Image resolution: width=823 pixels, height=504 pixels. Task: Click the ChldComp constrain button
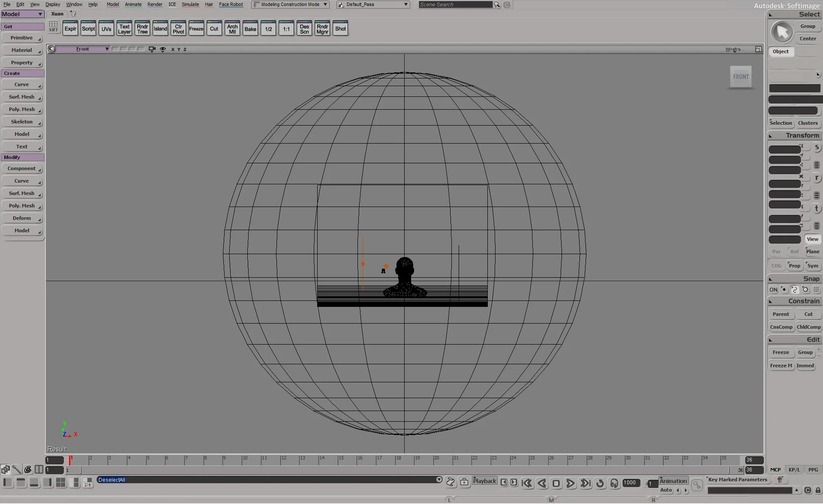(x=808, y=327)
